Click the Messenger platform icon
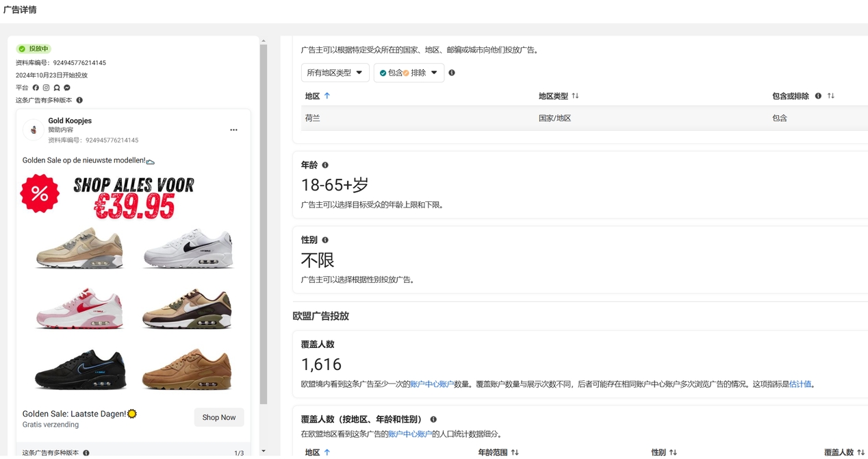 tap(67, 88)
